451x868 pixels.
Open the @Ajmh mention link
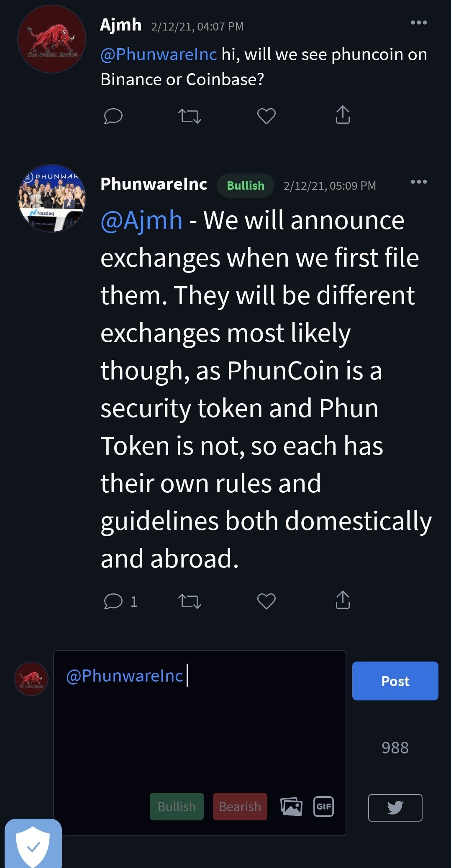pyautogui.click(x=141, y=220)
